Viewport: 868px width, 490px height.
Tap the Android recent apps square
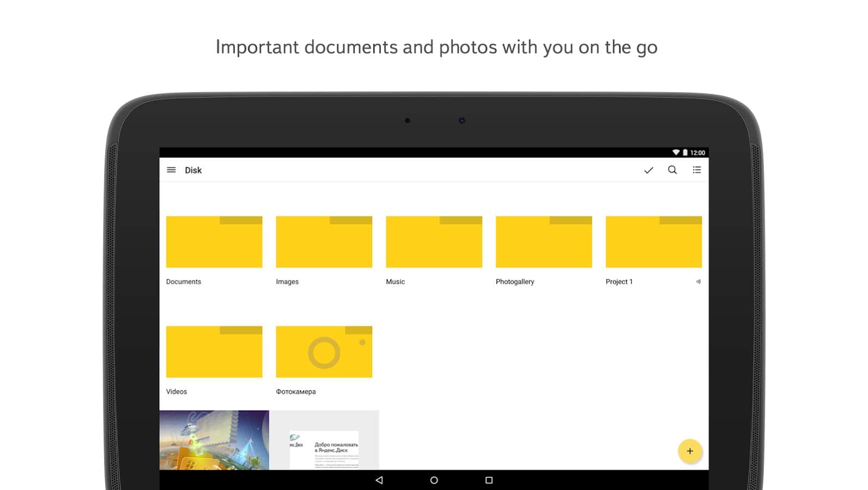(x=489, y=480)
